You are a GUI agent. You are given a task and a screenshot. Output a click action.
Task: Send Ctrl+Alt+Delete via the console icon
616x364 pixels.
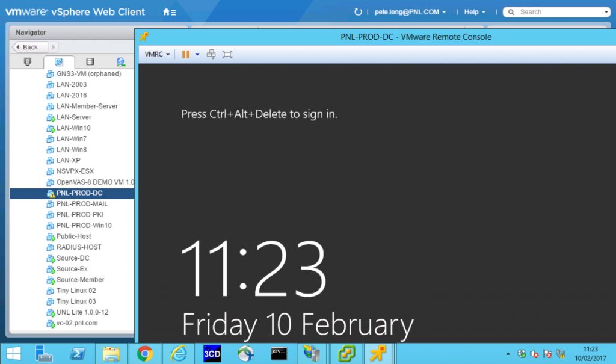[x=211, y=54]
